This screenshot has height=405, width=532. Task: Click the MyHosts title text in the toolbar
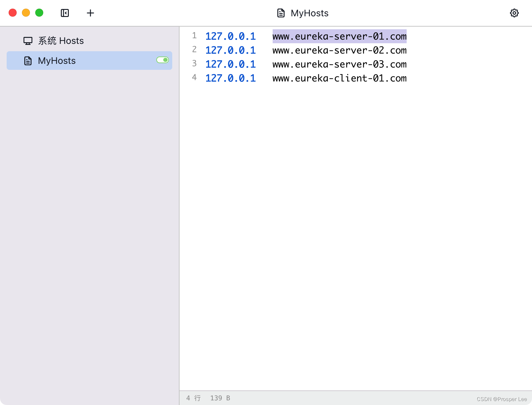310,13
